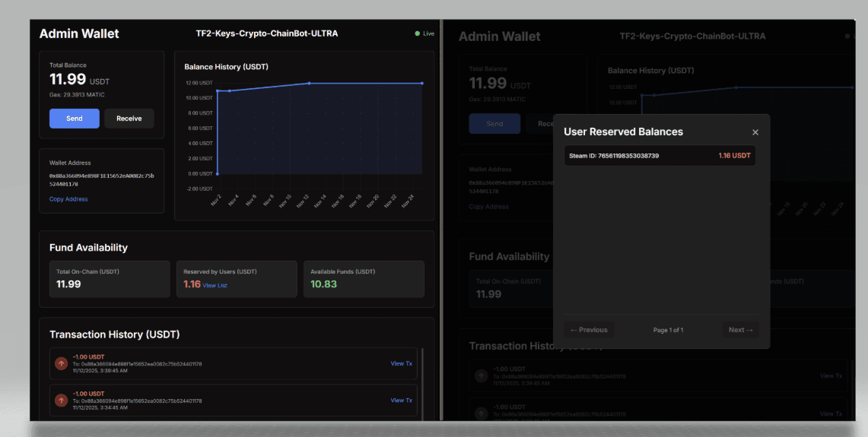This screenshot has height=437, width=868.
Task: Click the blue Send button in undimmed dashboard
Action: click(x=75, y=119)
